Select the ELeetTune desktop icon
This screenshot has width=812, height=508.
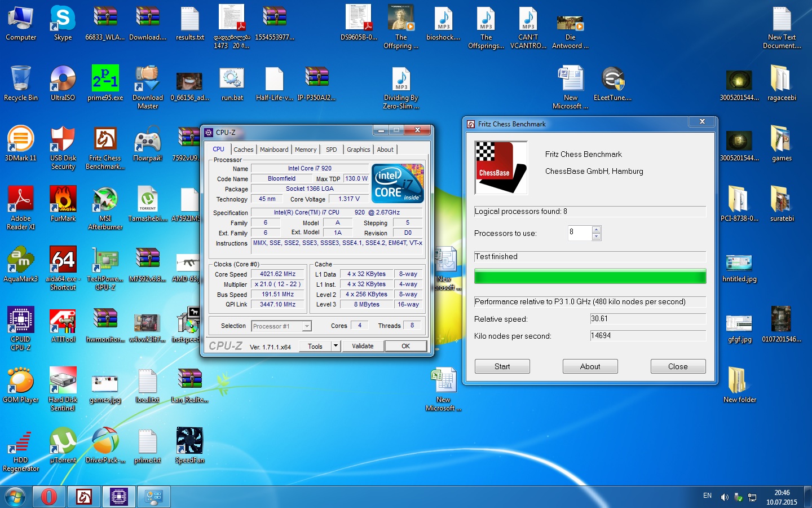coord(612,84)
